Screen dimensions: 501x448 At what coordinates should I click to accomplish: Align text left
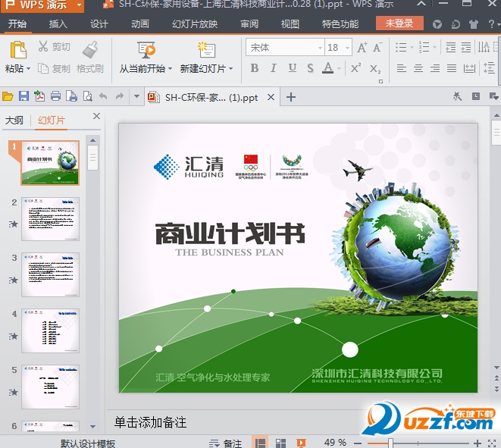point(401,68)
